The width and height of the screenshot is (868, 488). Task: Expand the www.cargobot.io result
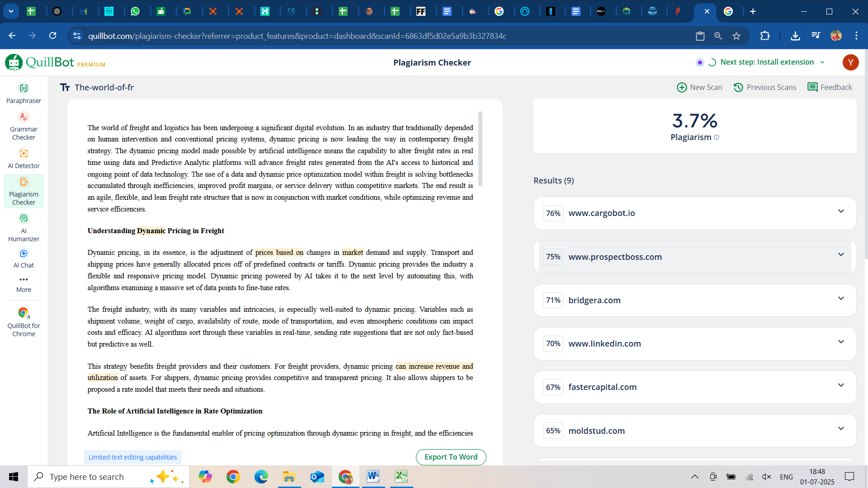click(840, 211)
